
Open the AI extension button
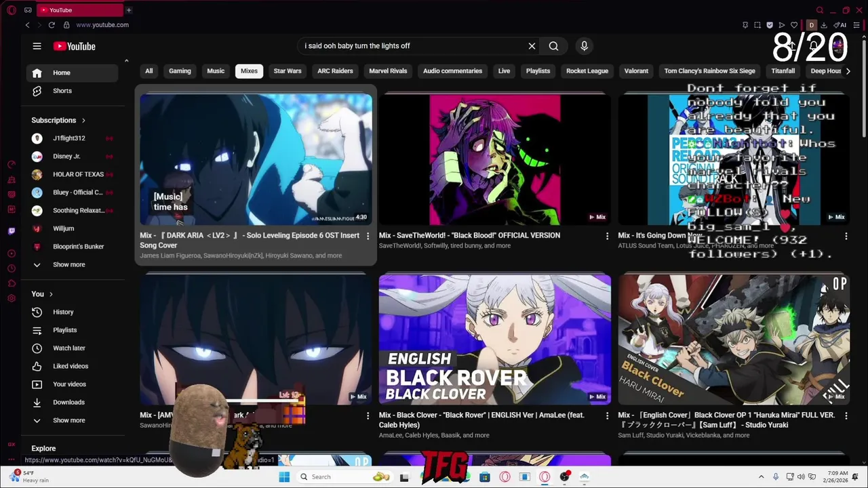(x=840, y=25)
